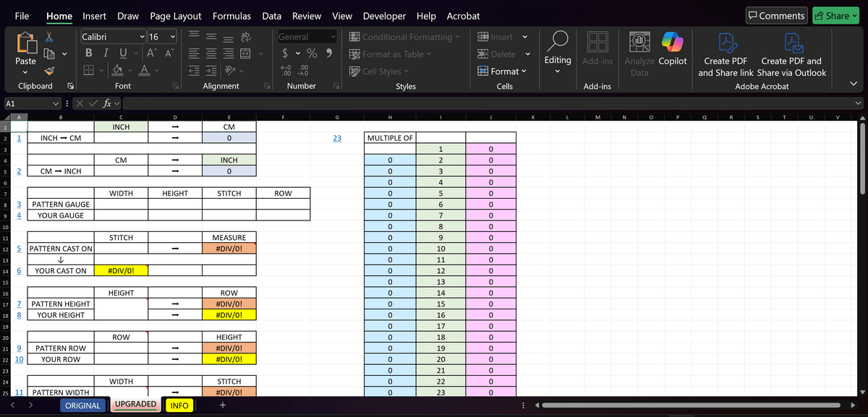Toggle Wrap Text in Alignment group
868x417 pixels.
pyautogui.click(x=246, y=37)
